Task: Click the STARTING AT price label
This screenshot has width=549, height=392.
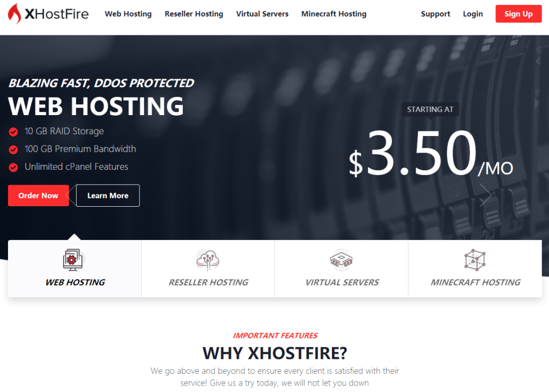Action: pyautogui.click(x=431, y=109)
